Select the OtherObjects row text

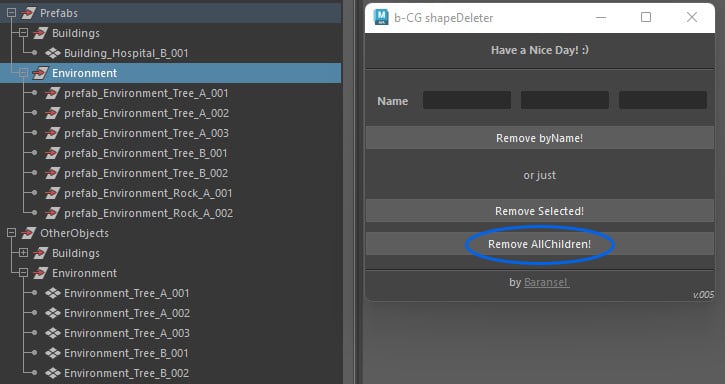coord(74,233)
